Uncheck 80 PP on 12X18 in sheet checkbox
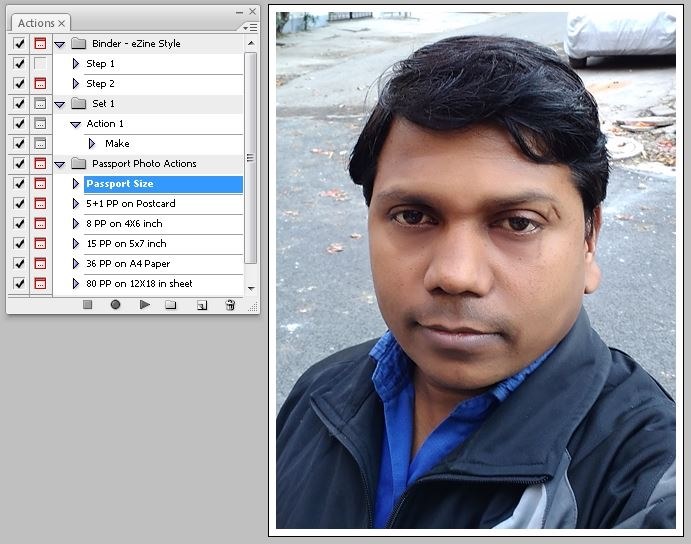The image size is (691, 544). [x=19, y=283]
